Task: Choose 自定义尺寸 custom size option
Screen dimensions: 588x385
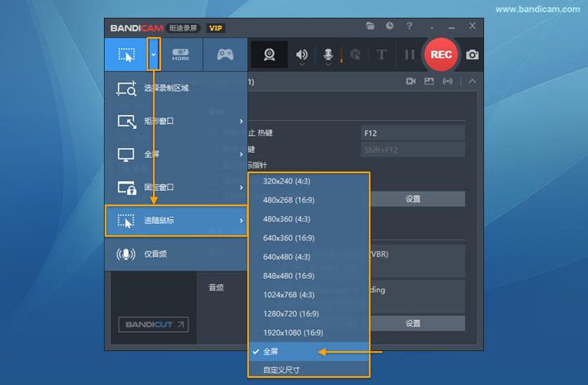Action: coord(309,370)
